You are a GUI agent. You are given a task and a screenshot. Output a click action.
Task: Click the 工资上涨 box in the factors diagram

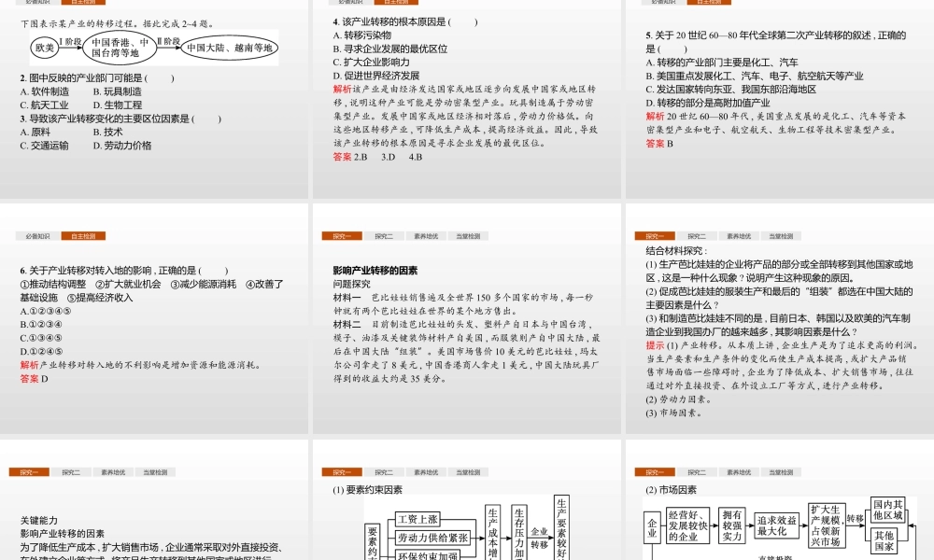tap(418, 518)
